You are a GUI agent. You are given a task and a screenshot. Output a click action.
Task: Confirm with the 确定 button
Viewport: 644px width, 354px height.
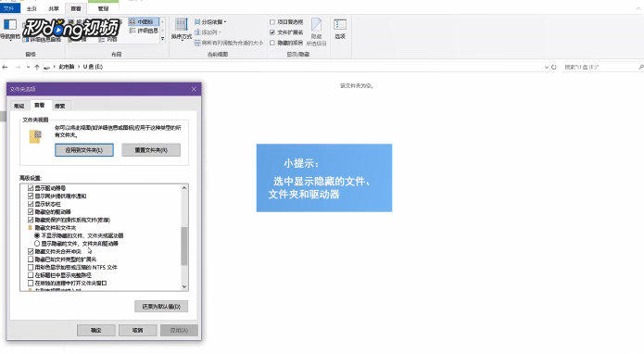coord(96,330)
